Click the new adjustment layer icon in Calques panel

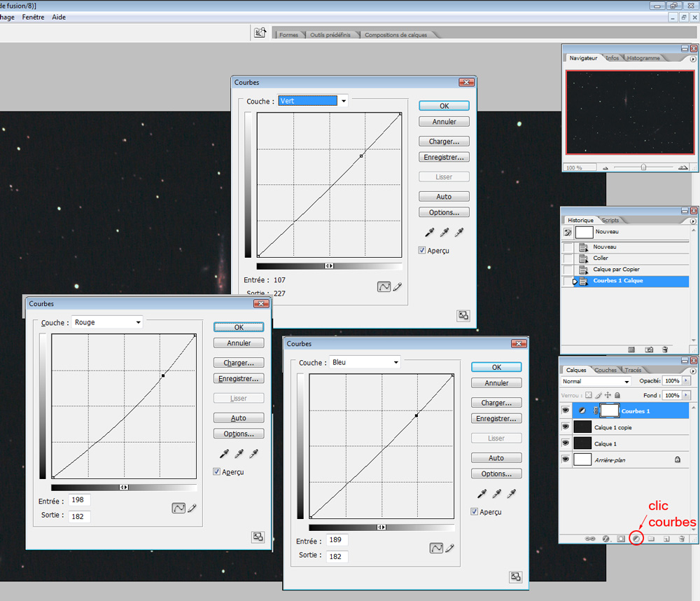(x=636, y=539)
